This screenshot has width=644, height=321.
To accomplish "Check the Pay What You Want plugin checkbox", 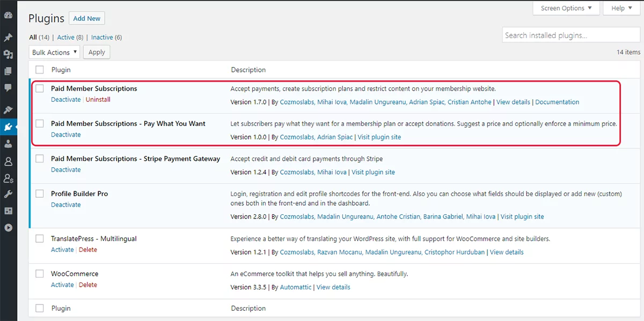I will pos(40,124).
